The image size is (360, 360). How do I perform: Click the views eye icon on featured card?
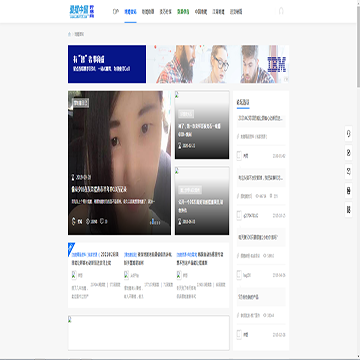click(x=88, y=221)
